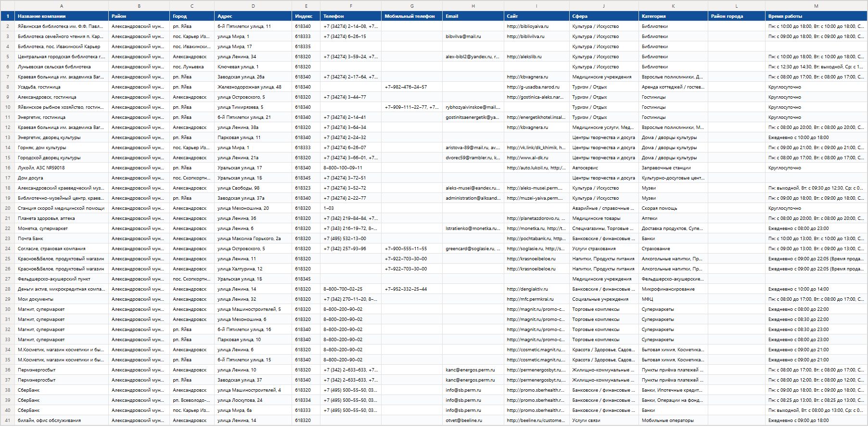Click the 'Сфера' header cell

point(604,16)
